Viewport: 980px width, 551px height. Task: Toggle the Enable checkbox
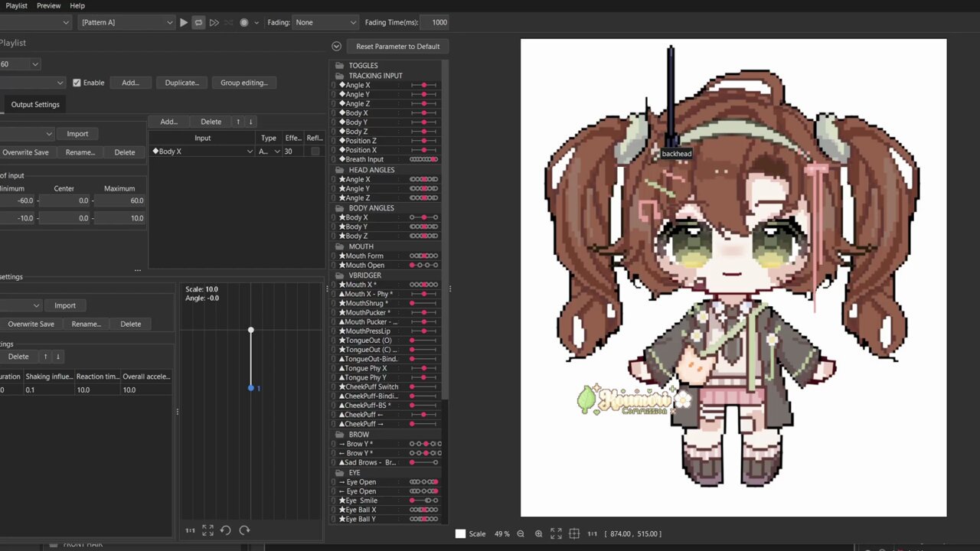point(77,83)
